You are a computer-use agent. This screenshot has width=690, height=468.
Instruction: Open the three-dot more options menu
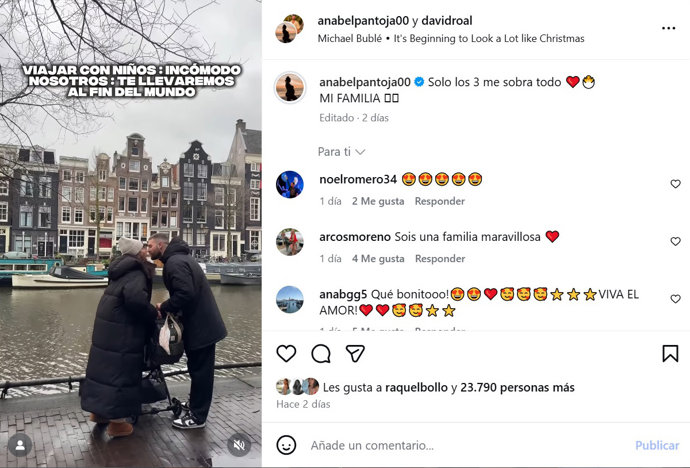click(668, 28)
